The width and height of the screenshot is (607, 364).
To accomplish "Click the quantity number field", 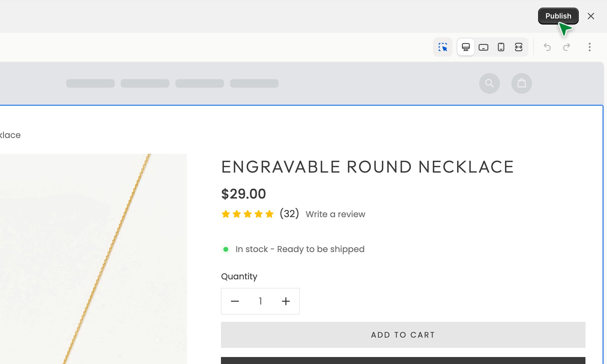I will pos(260,301).
